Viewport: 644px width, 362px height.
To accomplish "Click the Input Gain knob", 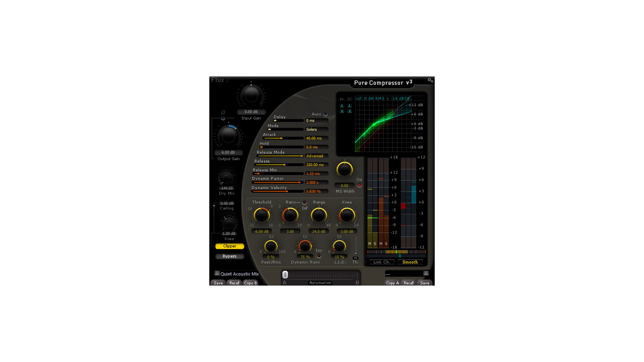I will point(251,95).
